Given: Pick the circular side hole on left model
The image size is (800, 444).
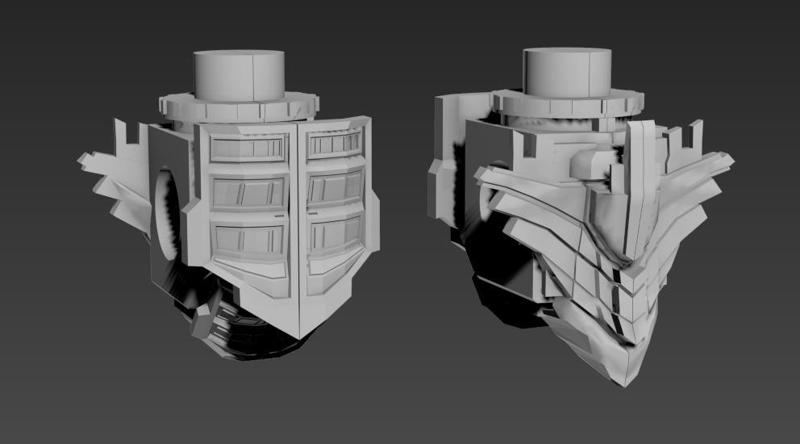Looking at the screenshot, I should pyautogui.click(x=166, y=213).
